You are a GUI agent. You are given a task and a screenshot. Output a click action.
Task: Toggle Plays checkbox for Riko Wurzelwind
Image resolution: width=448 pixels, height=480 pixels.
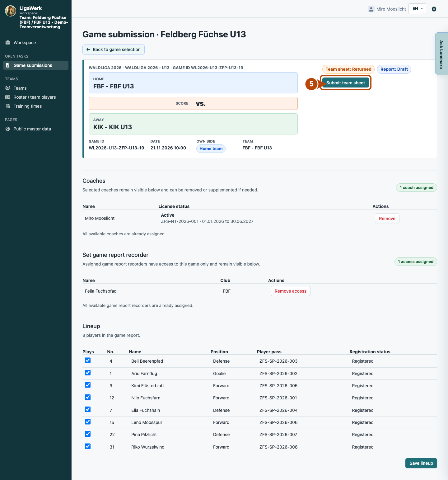point(88,446)
